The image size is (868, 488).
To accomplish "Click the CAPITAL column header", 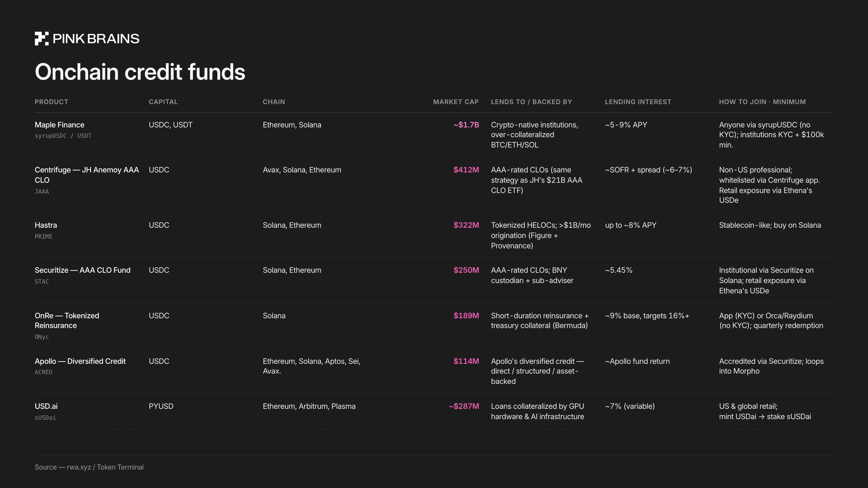I will click(x=163, y=102).
